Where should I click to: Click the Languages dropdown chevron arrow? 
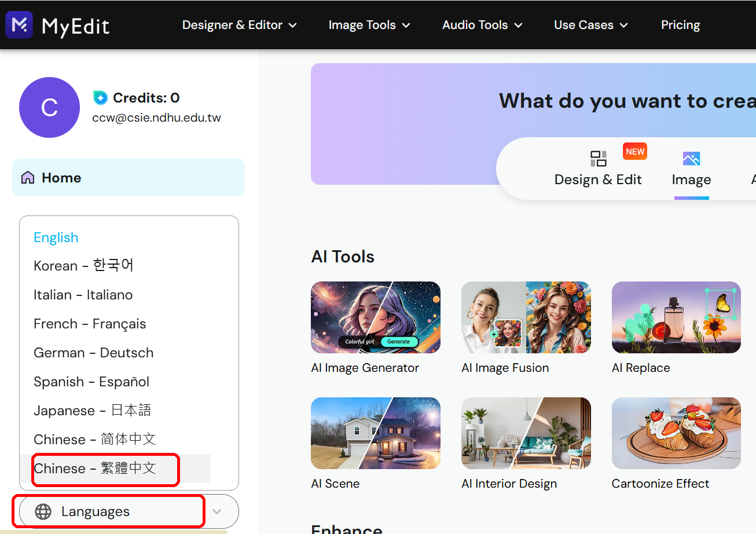pyautogui.click(x=217, y=511)
